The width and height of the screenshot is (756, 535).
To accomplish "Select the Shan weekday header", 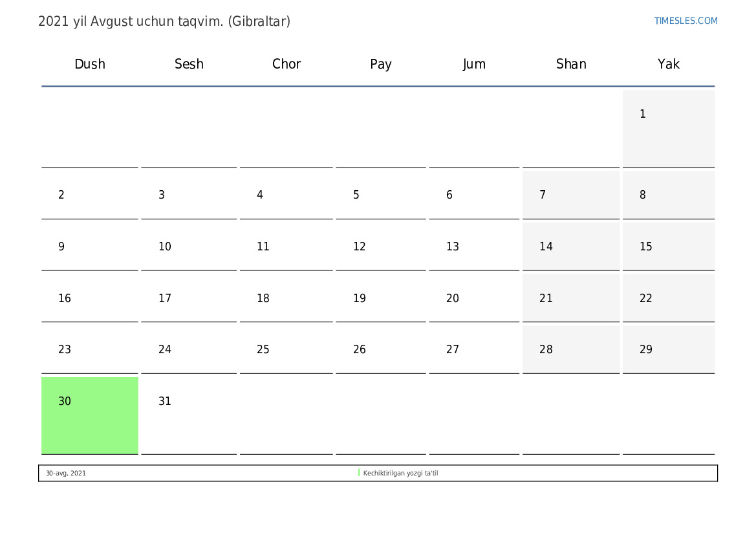I will click(x=571, y=64).
